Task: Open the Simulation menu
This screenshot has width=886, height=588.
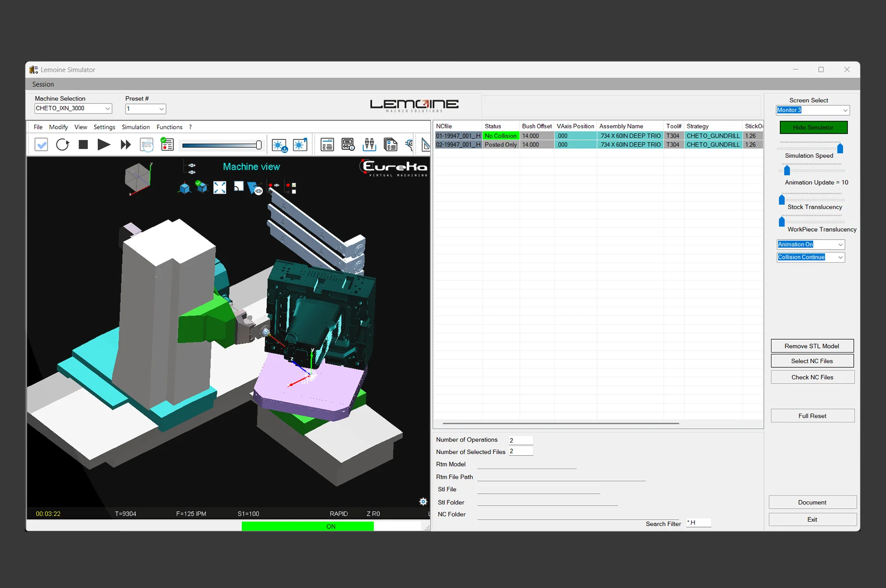Action: point(136,127)
